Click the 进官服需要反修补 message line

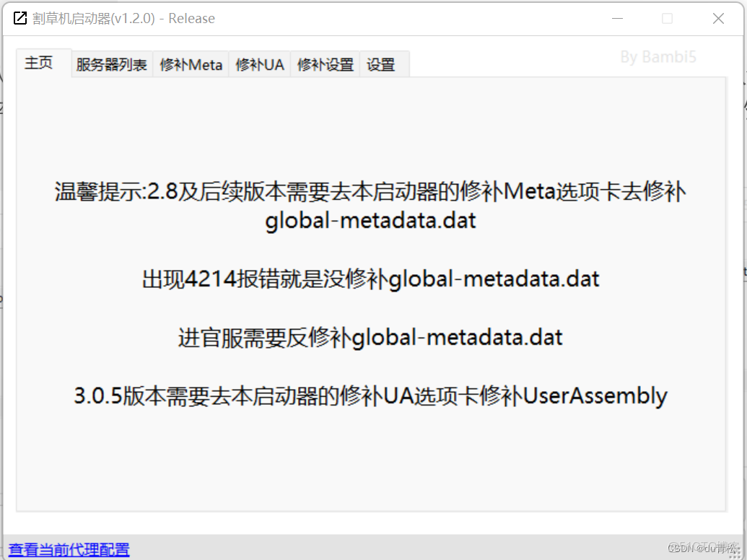point(370,337)
